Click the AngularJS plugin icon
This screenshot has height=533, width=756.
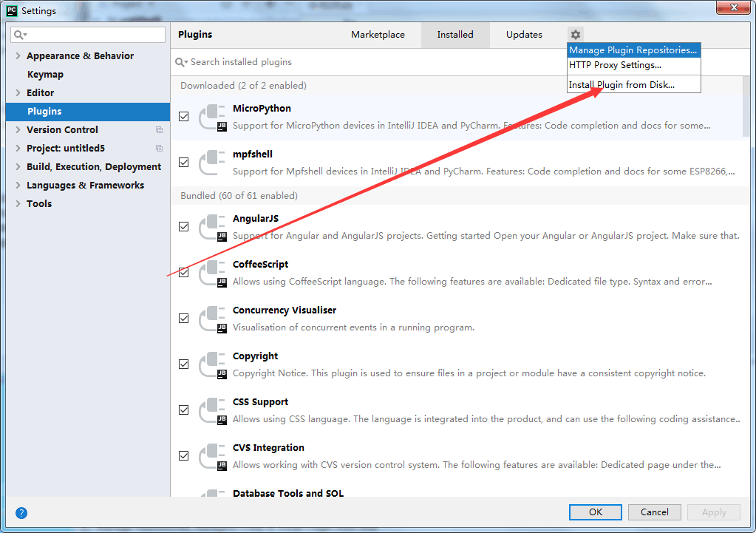(213, 227)
